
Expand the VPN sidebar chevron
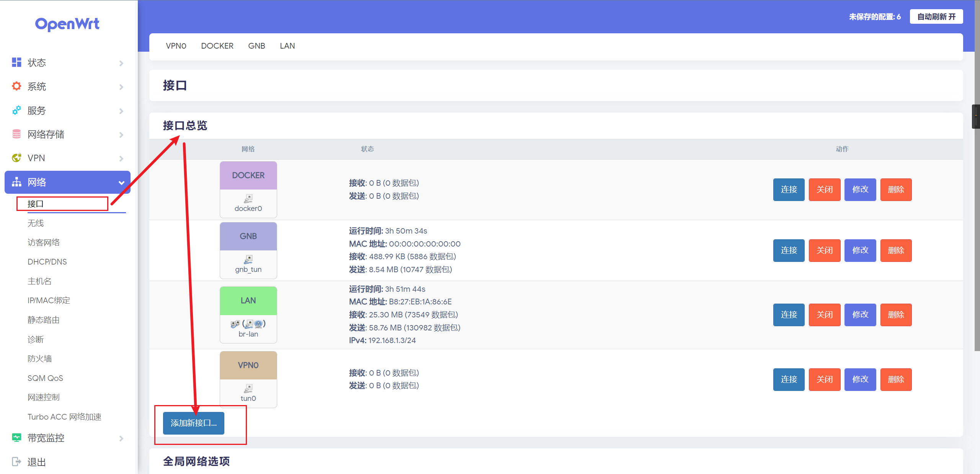[x=121, y=159]
